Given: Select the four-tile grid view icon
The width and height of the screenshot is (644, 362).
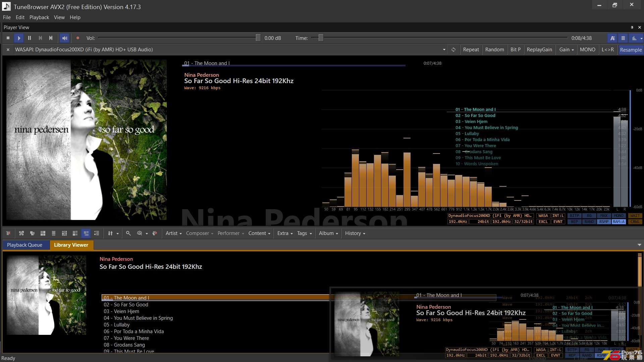Looking at the screenshot, I should [x=43, y=233].
